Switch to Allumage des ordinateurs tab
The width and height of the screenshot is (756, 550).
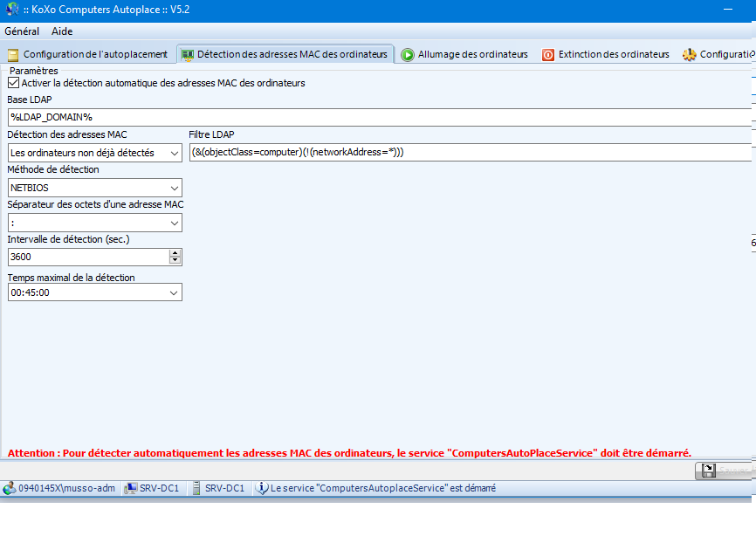point(464,54)
